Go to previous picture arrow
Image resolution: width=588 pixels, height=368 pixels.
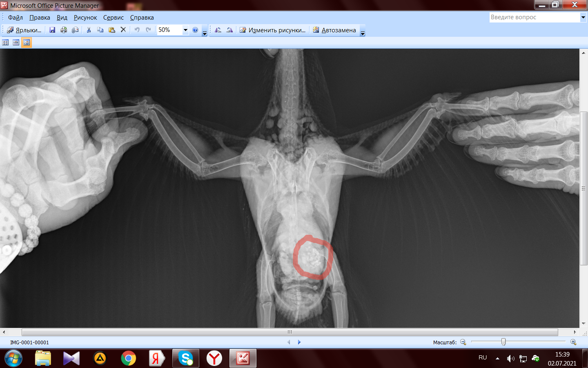[289, 342]
